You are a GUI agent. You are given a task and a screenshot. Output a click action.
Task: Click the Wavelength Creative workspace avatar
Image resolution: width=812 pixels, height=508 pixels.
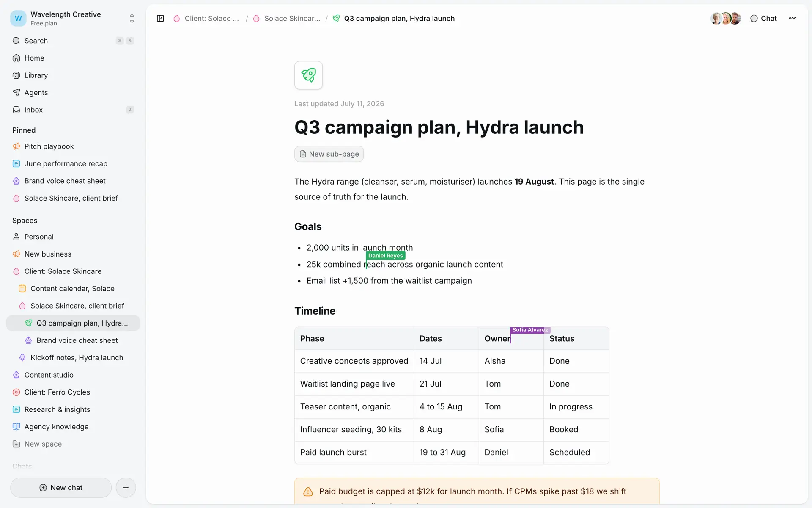point(18,18)
